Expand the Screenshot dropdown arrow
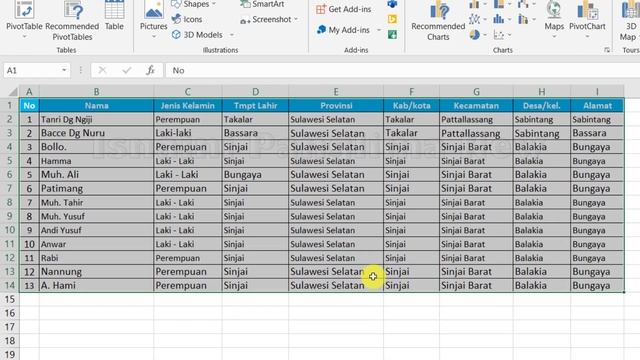640x360 pixels. click(x=296, y=19)
